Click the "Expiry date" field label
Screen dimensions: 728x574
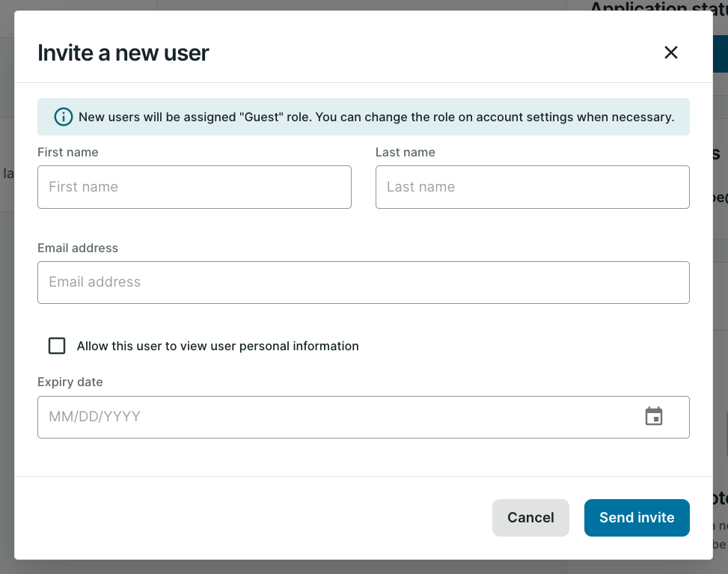pos(70,382)
